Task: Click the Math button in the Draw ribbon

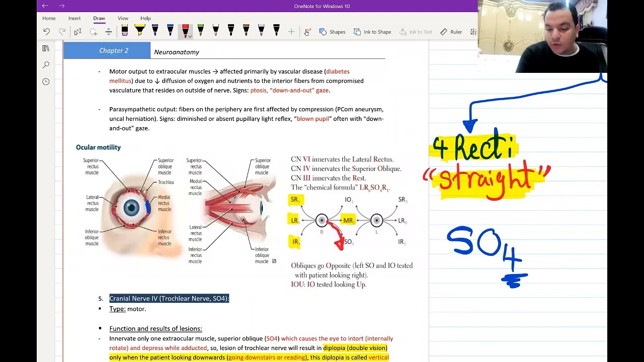Action: (473, 32)
